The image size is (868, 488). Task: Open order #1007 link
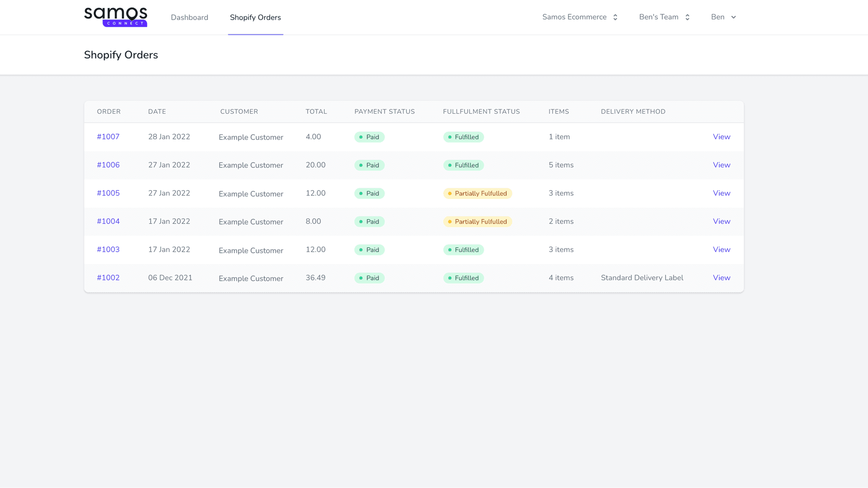[108, 137]
